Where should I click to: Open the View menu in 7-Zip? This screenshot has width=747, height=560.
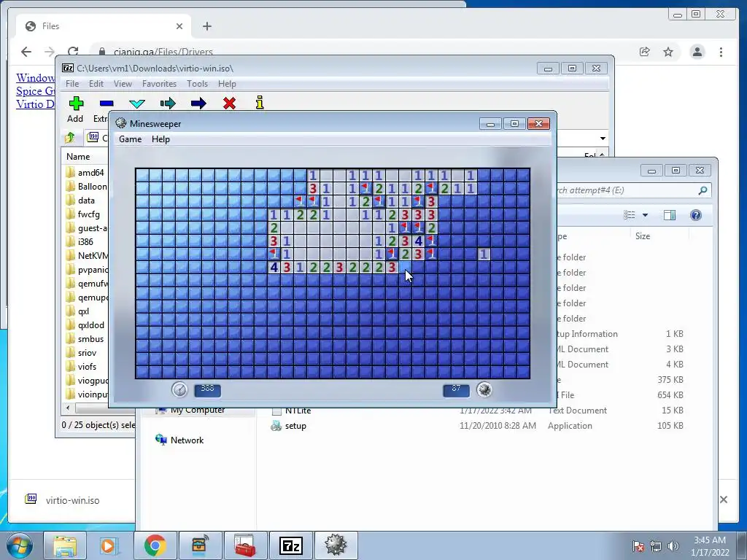(x=123, y=84)
